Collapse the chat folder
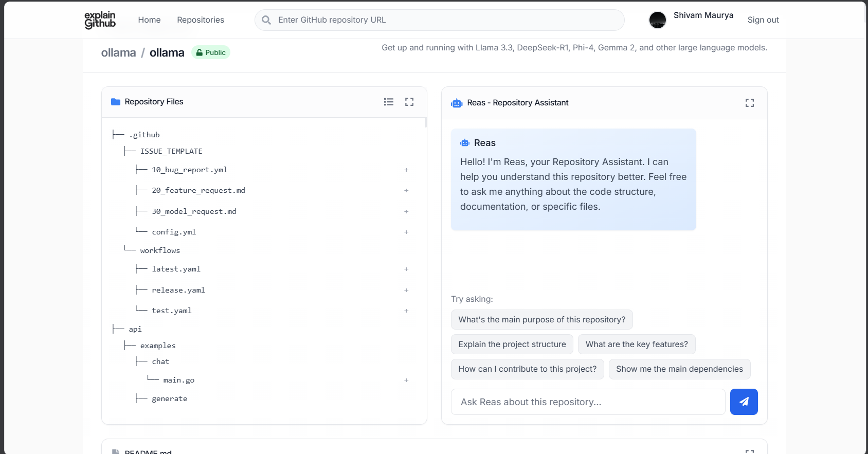Image resolution: width=868 pixels, height=454 pixels. (160, 361)
